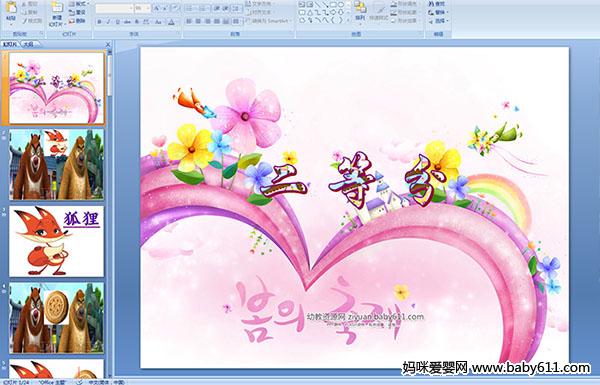Click the Layout button in Slides group

[78, 4]
